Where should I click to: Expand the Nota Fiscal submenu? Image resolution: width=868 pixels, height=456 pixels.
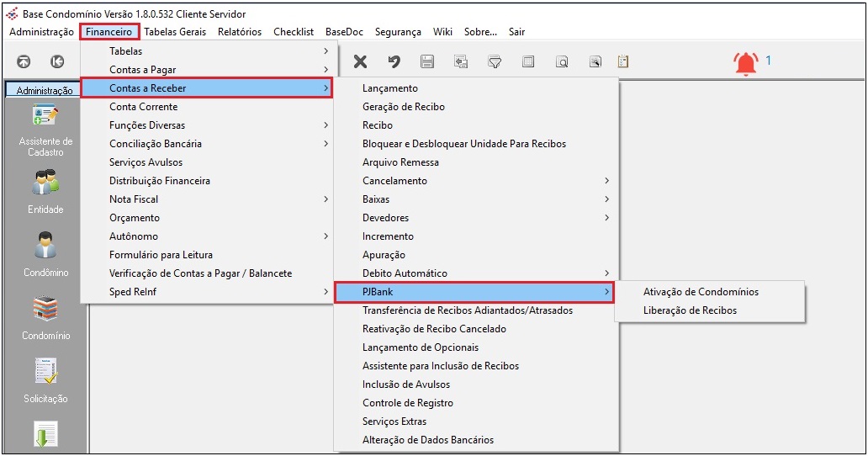pyautogui.click(x=206, y=199)
